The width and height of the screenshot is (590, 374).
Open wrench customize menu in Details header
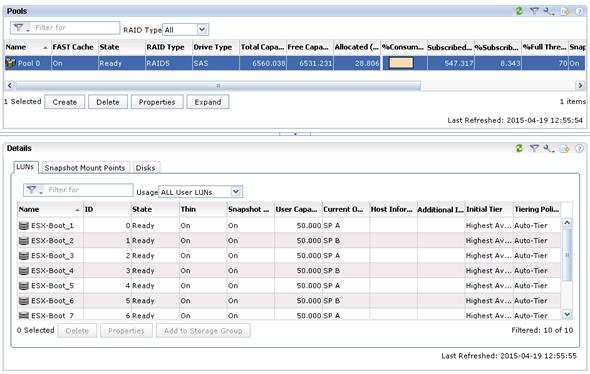[x=549, y=149]
